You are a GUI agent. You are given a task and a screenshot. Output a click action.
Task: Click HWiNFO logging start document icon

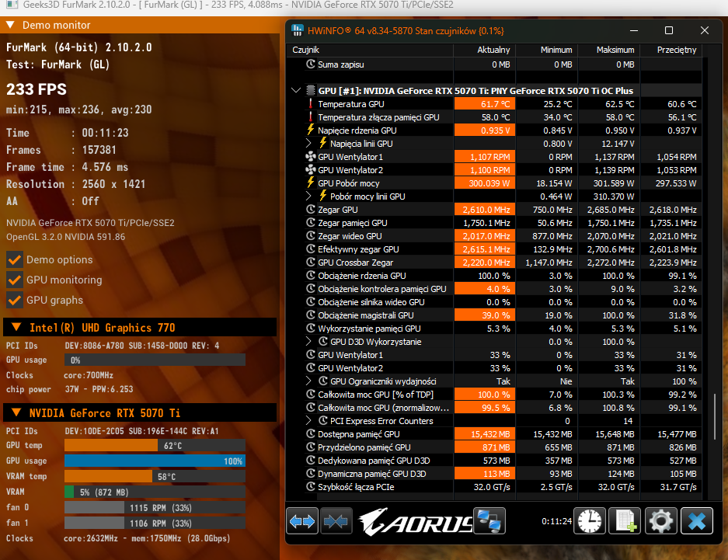point(625,521)
